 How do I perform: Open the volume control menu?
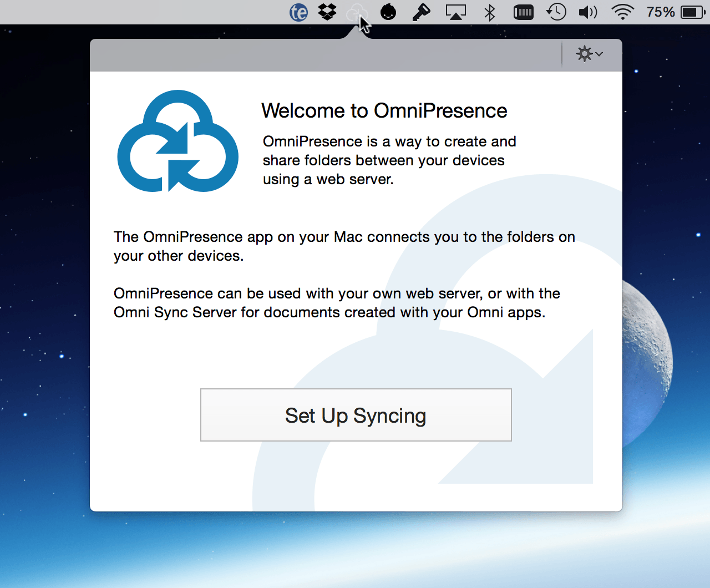(x=588, y=12)
